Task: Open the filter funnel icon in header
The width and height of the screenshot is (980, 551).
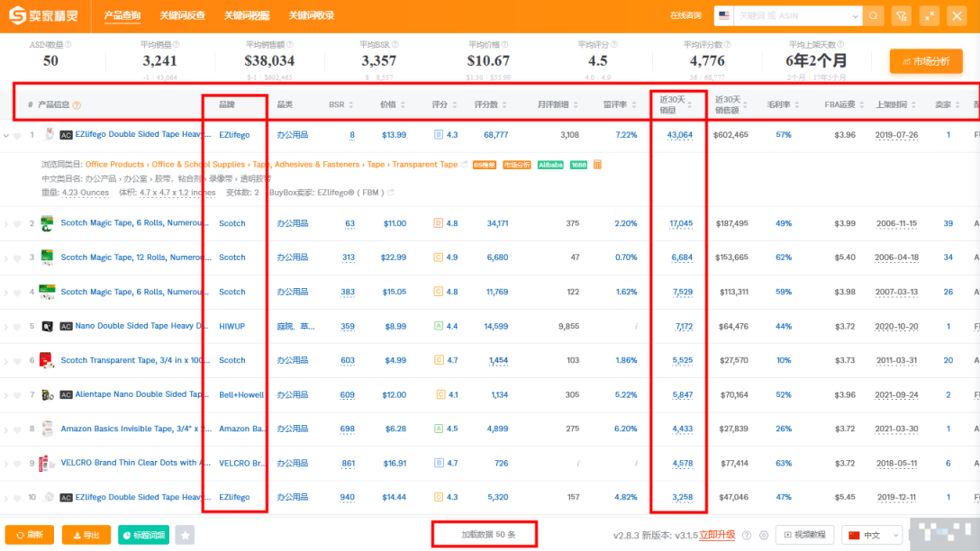Action: click(x=902, y=15)
